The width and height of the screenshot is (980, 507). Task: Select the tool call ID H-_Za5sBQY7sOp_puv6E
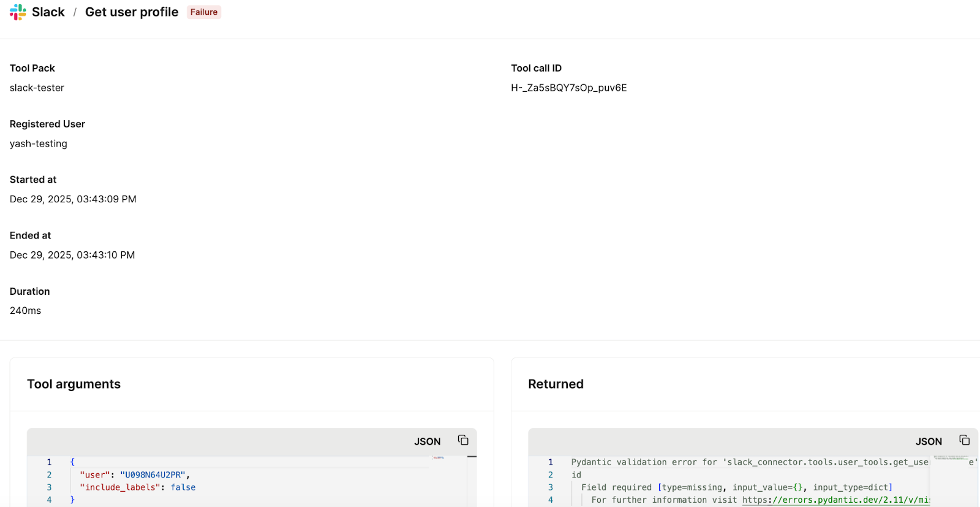[569, 88]
